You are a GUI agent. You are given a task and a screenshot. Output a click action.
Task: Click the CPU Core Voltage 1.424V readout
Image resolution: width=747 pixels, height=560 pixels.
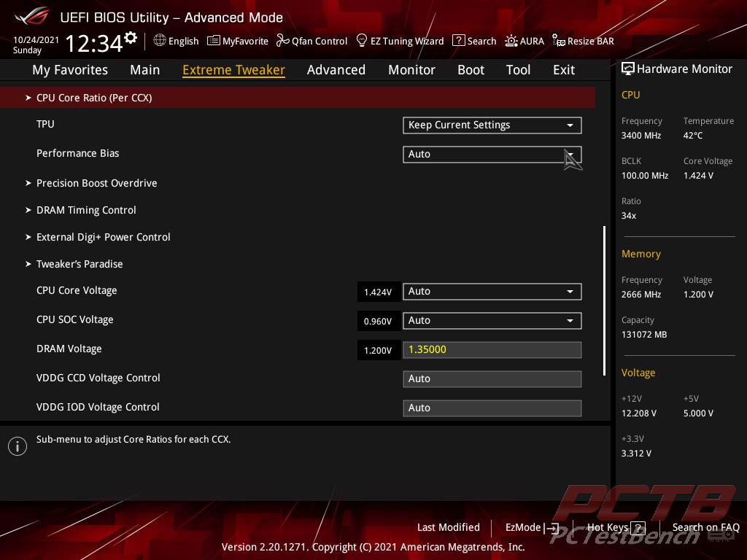[378, 292]
